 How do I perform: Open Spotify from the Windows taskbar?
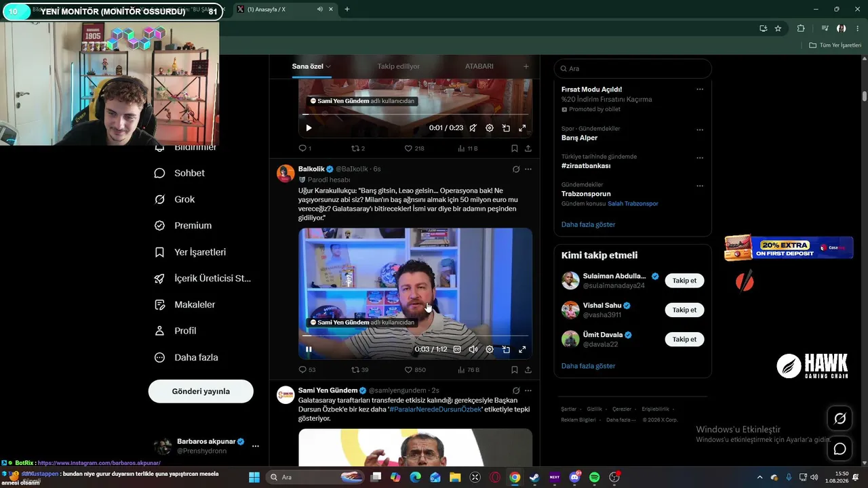point(595,477)
